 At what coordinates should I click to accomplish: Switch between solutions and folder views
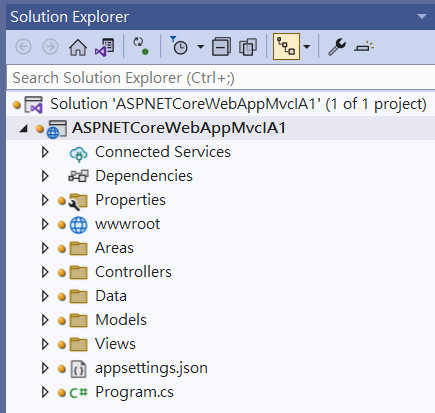[x=105, y=47]
